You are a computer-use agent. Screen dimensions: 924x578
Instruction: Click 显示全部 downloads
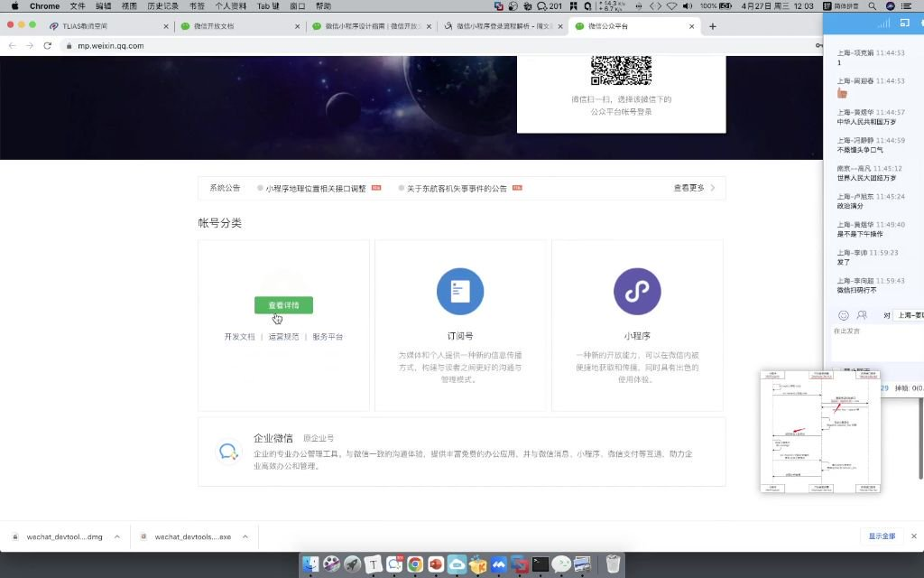point(882,536)
